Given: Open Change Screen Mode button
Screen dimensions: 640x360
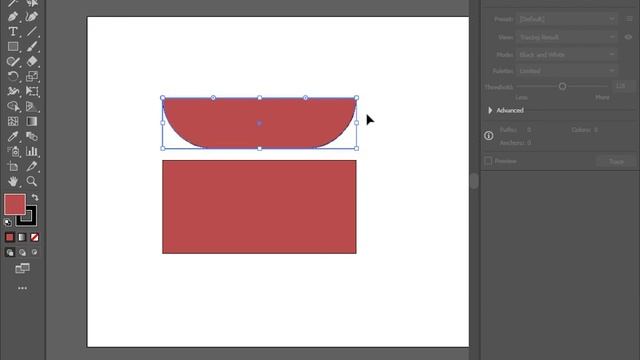Looking at the screenshot, I should coord(22,268).
